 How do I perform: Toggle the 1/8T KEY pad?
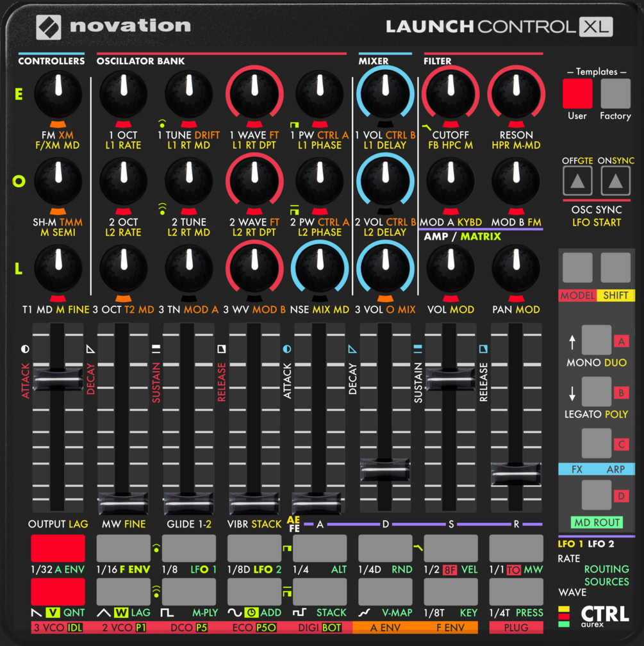point(450,592)
